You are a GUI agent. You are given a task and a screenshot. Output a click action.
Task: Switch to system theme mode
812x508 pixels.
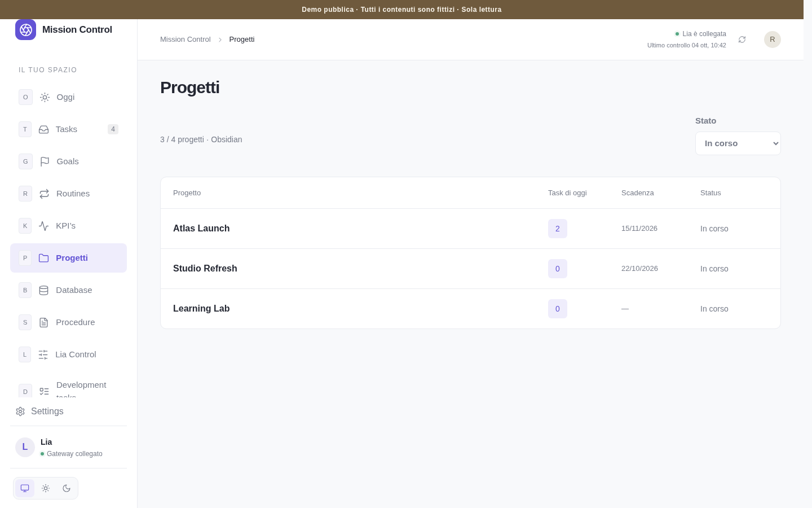[25, 488]
